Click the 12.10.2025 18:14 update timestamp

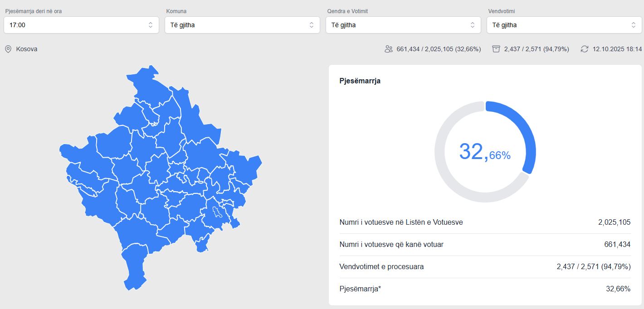[x=617, y=49]
